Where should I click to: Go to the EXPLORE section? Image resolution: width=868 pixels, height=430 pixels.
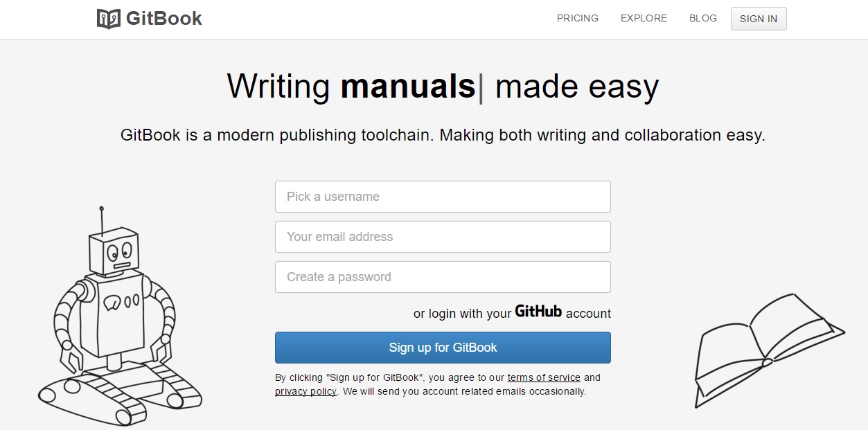point(644,18)
